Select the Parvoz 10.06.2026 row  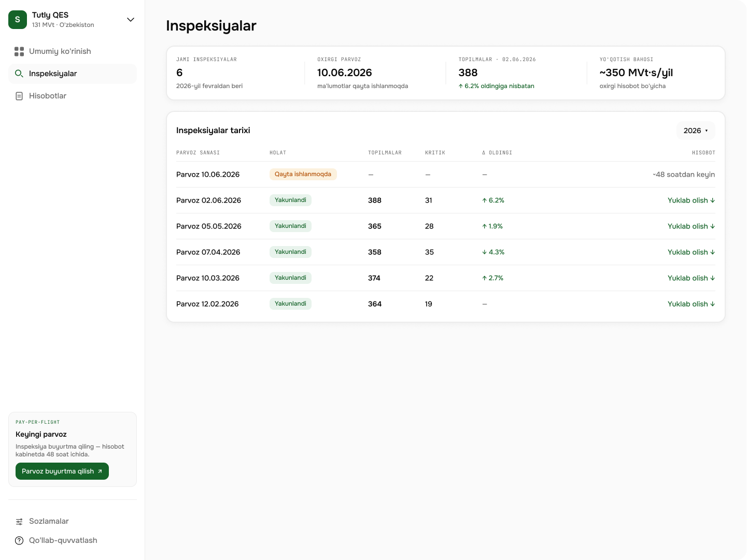(x=445, y=175)
